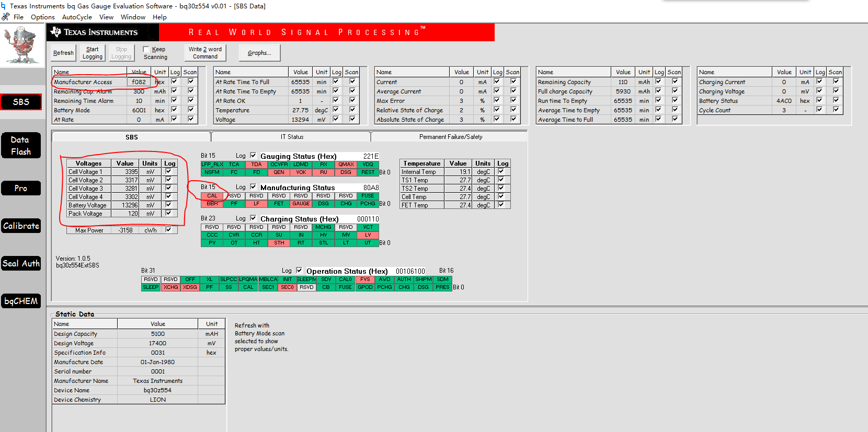Open the Seal Auth screen
The width and height of the screenshot is (868, 432).
(21, 263)
